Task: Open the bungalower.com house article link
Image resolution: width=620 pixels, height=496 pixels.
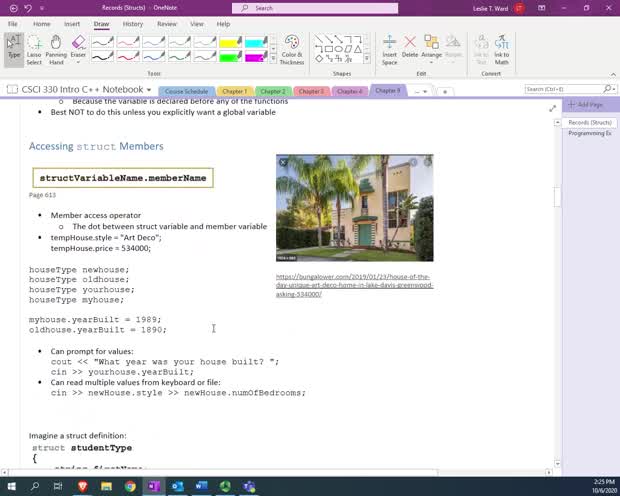Action: pyautogui.click(x=353, y=285)
